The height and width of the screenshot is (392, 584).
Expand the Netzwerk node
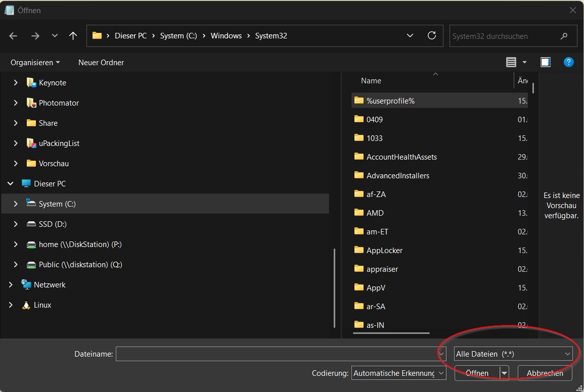[x=11, y=285]
